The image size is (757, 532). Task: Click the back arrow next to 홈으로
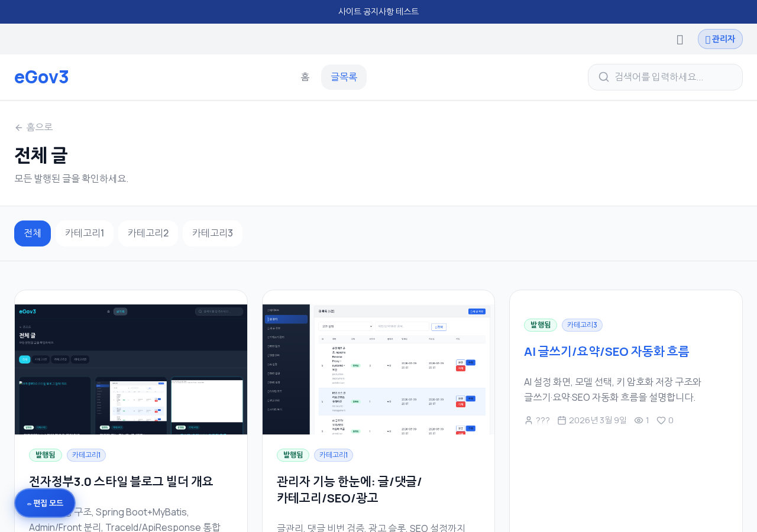(x=18, y=126)
